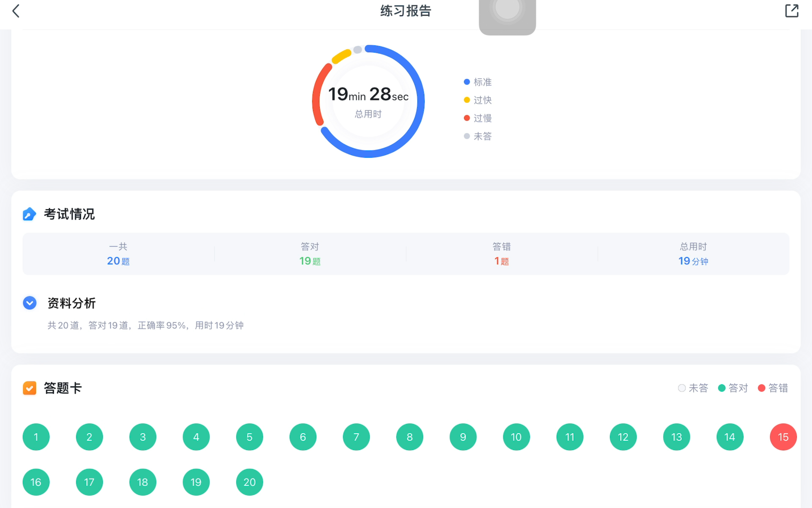Open question 10 on the answer card
The width and height of the screenshot is (812, 508).
(x=516, y=437)
